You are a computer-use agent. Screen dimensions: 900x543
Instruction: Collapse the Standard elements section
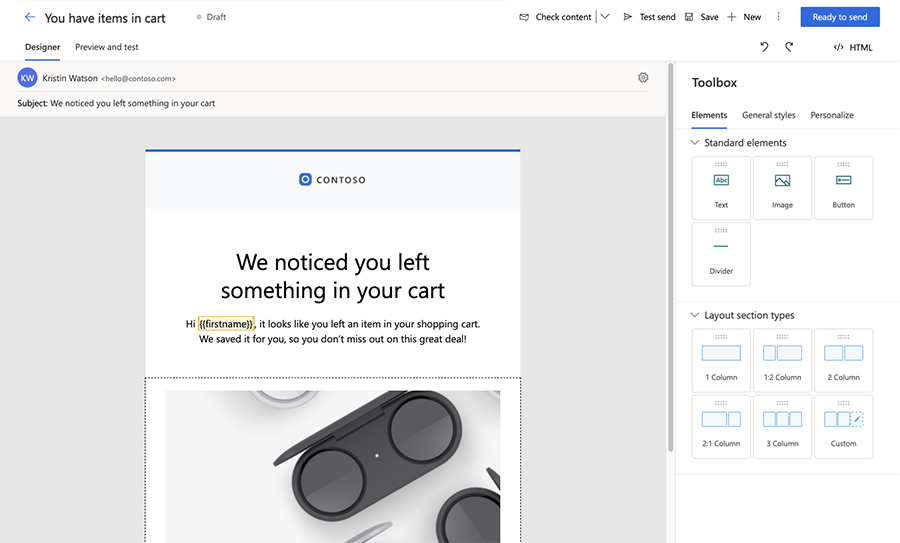point(695,142)
